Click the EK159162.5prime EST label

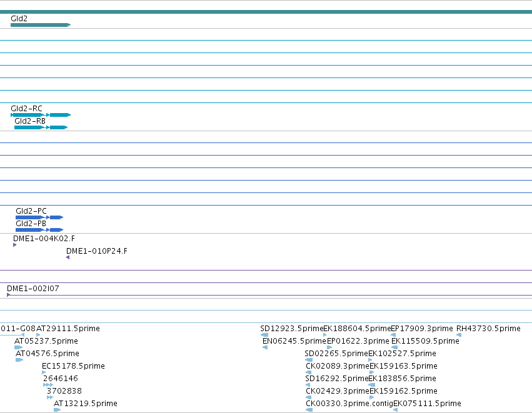coord(403,391)
